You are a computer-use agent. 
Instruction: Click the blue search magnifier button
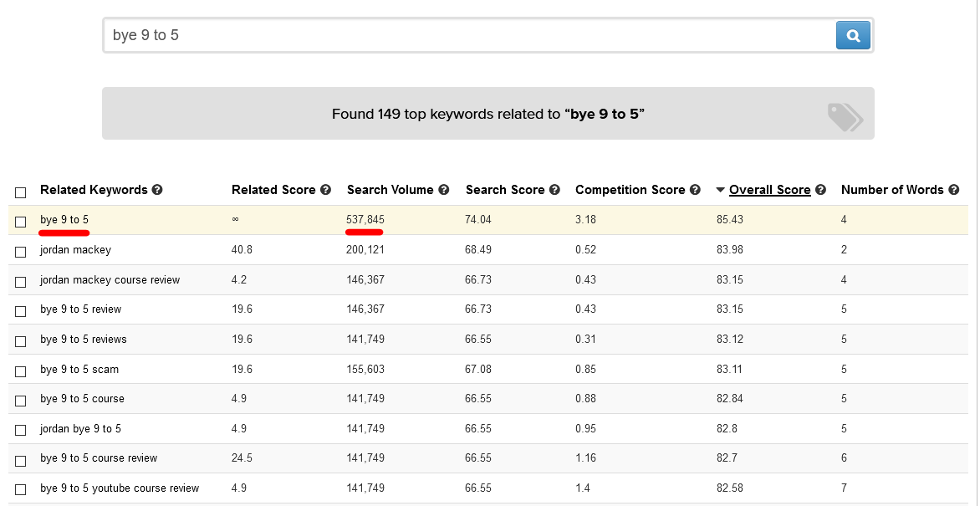click(x=853, y=35)
